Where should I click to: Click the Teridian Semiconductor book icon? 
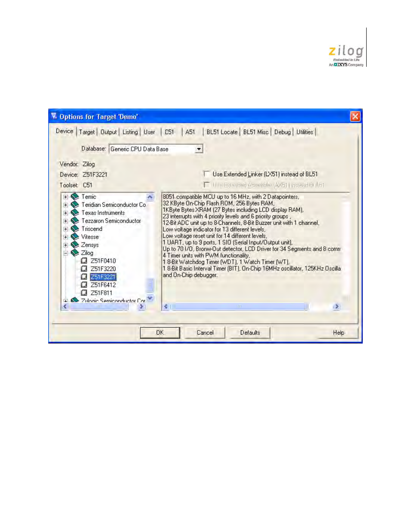click(75, 205)
